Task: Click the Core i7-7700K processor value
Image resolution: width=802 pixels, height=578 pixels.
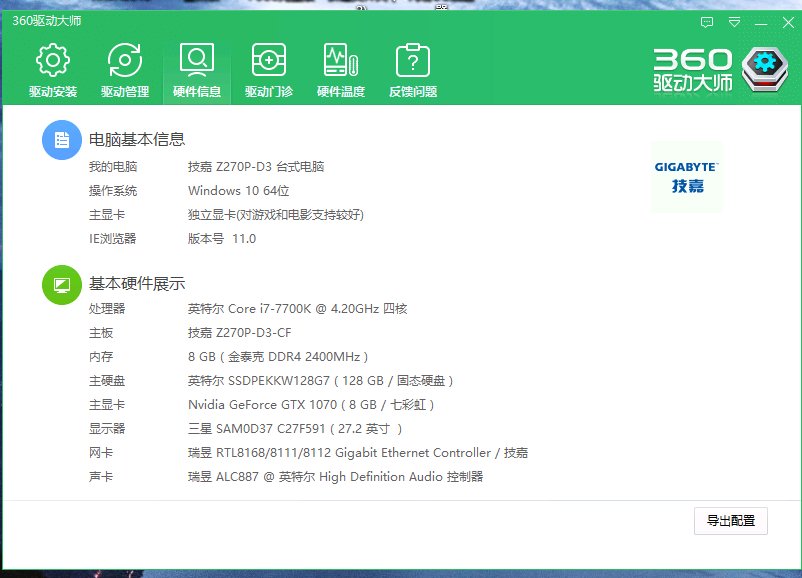Action: (x=297, y=309)
